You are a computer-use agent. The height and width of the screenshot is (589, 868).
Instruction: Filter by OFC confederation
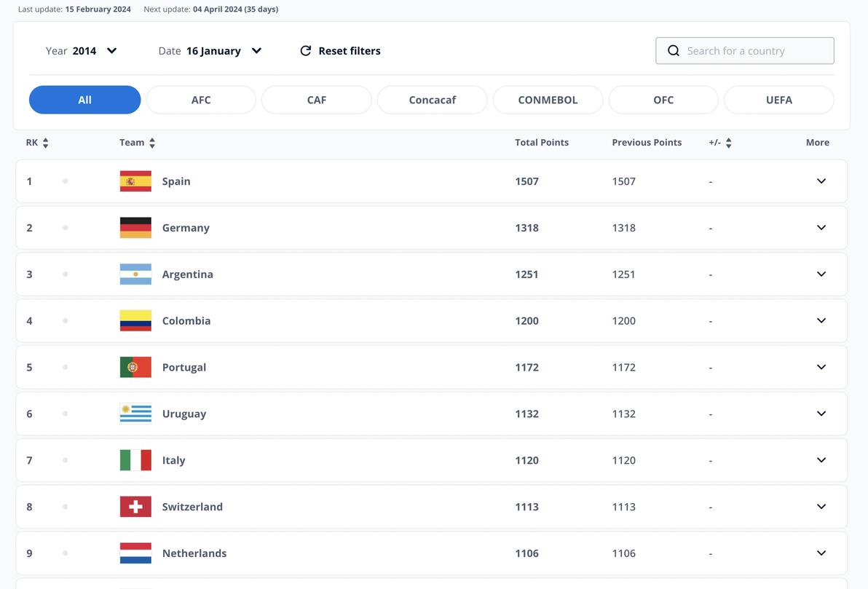click(663, 100)
